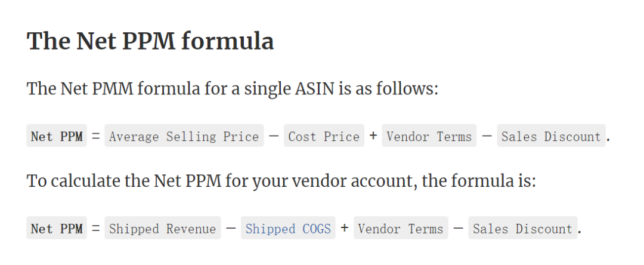Select the Cost Price code chip
Screen dimensions: 644x265
[324, 137]
